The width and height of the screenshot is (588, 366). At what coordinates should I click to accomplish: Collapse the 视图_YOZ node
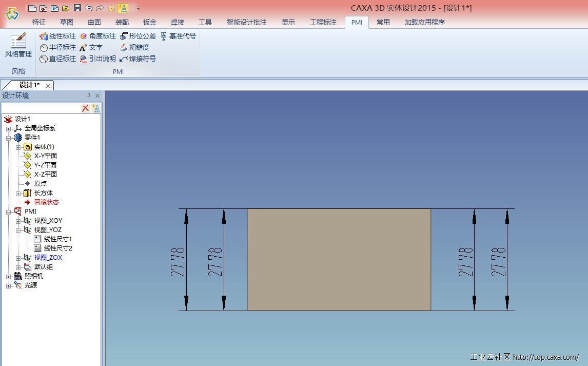(18, 230)
